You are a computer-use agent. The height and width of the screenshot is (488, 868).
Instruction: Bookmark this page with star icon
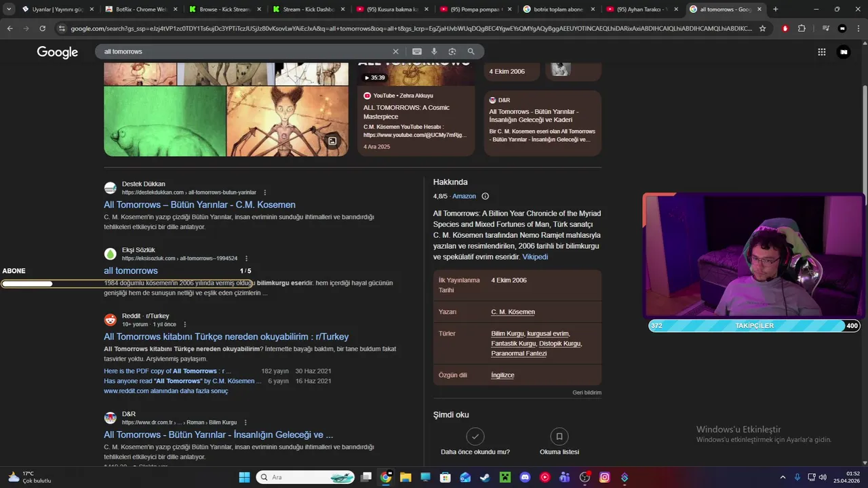click(x=762, y=28)
